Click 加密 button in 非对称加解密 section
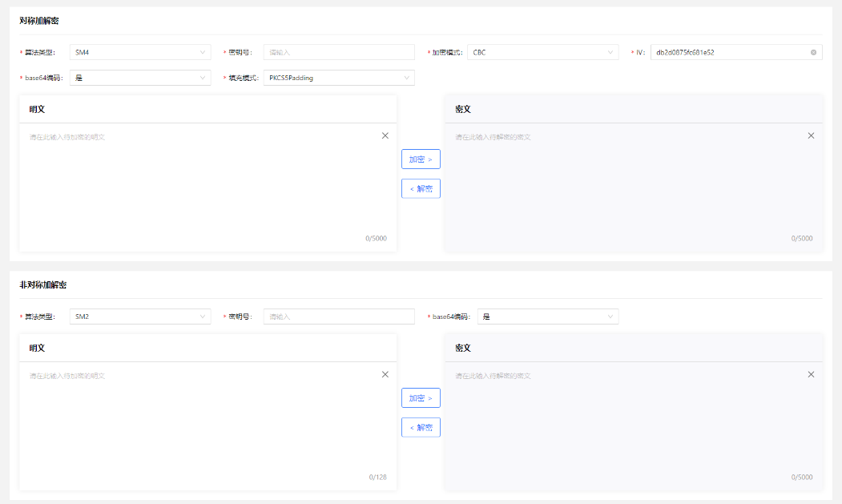This screenshot has width=842, height=504. coord(421,398)
